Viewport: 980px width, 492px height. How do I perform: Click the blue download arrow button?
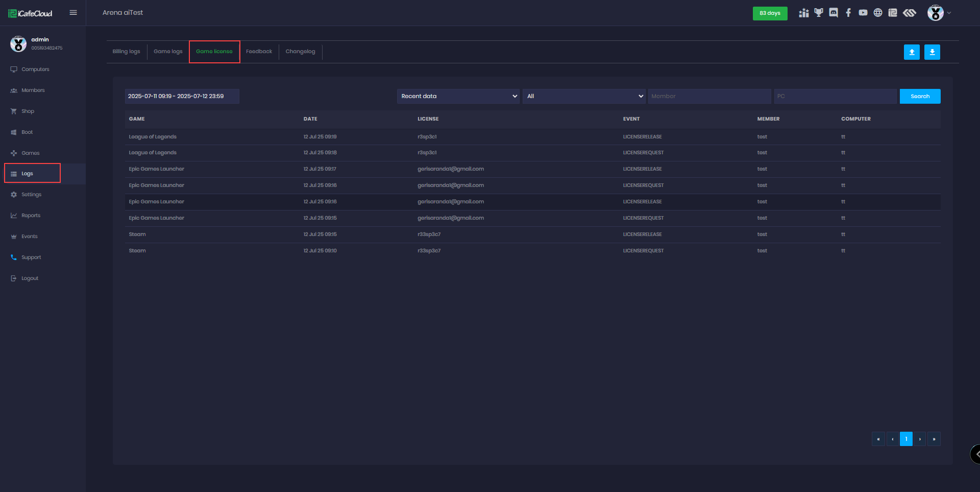pyautogui.click(x=932, y=52)
